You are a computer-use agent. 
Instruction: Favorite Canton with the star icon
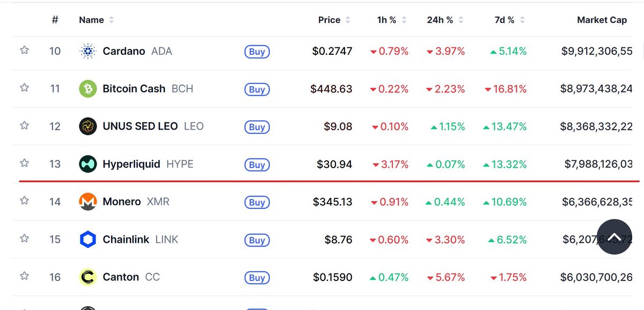click(24, 276)
